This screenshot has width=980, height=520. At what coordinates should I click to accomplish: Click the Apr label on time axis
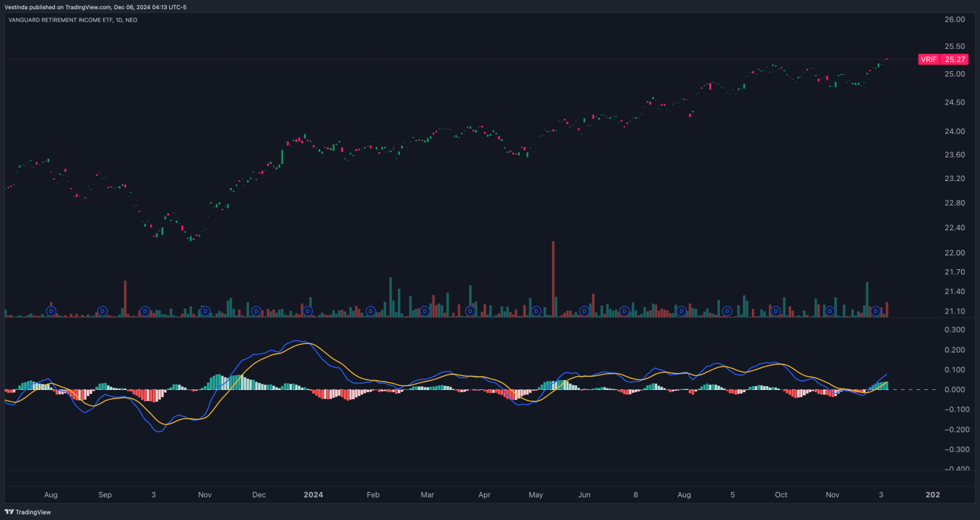tap(484, 495)
